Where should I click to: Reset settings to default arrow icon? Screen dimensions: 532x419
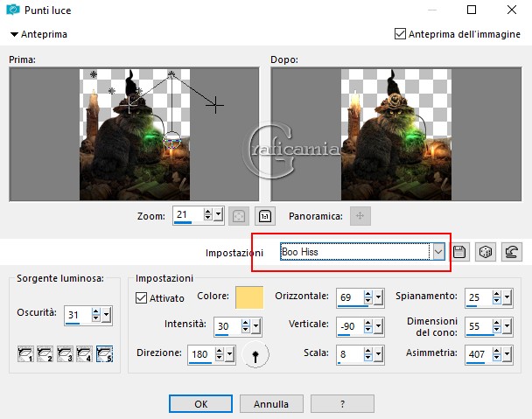[512, 252]
